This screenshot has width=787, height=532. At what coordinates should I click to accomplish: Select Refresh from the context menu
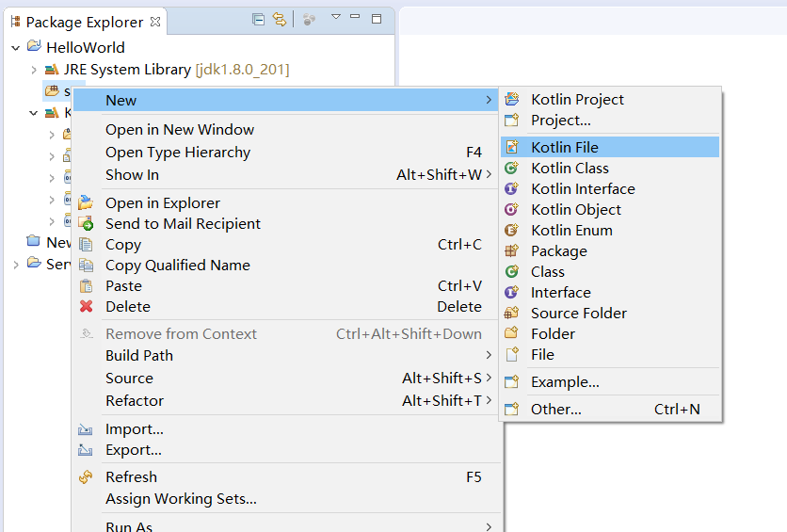(131, 476)
